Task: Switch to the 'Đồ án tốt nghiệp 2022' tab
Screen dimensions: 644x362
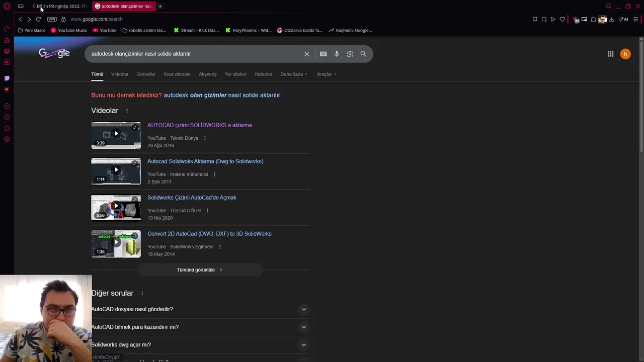Action: (59, 6)
